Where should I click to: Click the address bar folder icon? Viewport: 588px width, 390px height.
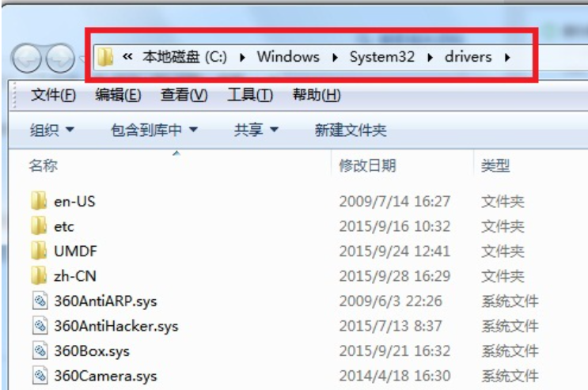tap(104, 57)
